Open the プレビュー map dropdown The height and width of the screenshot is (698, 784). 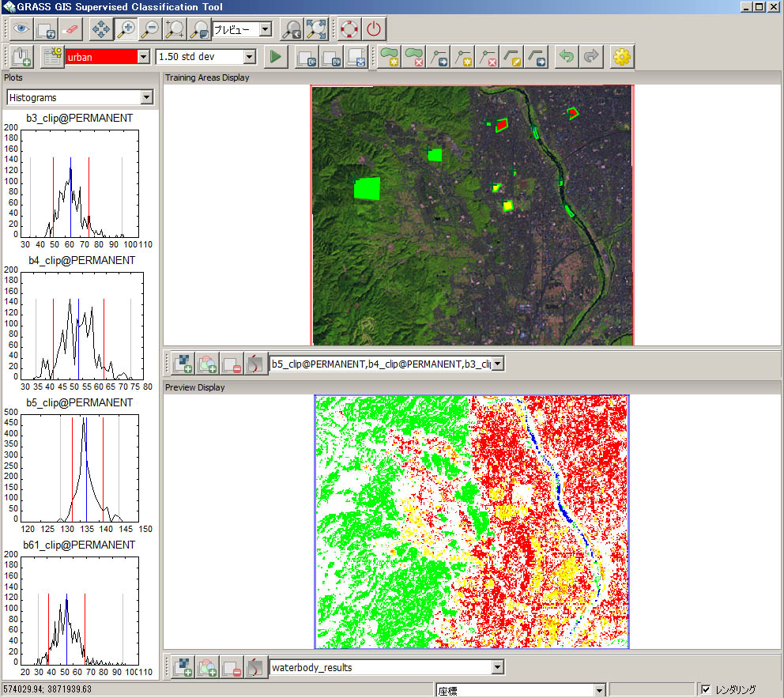(266, 29)
